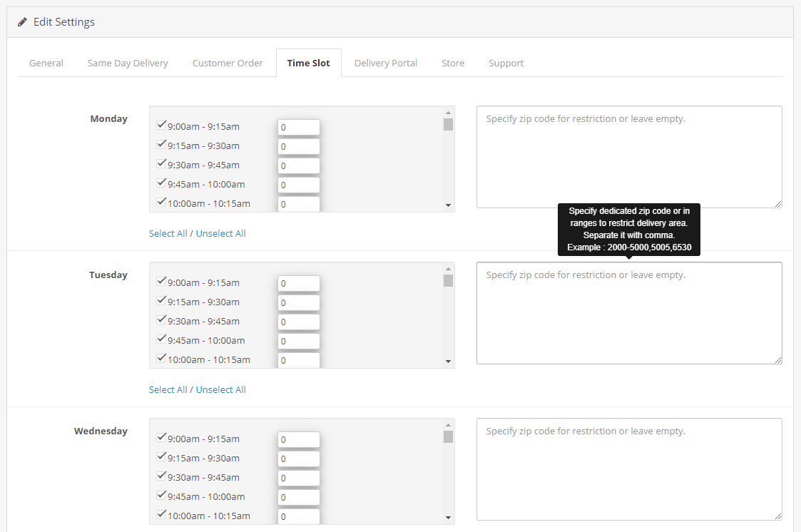Screen dimensions: 801x532
Task: Click Monday 9:15am - 9:30am quantity field
Action: point(299,146)
